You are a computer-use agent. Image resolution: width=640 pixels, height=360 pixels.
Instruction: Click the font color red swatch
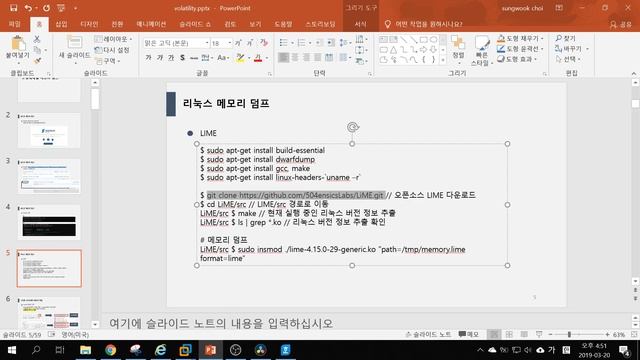coord(258,58)
